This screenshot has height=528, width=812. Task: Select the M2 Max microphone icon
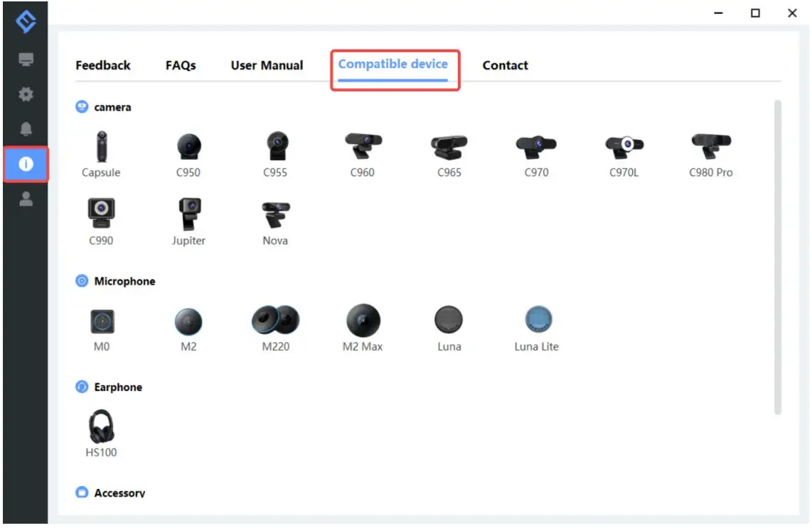point(363,320)
